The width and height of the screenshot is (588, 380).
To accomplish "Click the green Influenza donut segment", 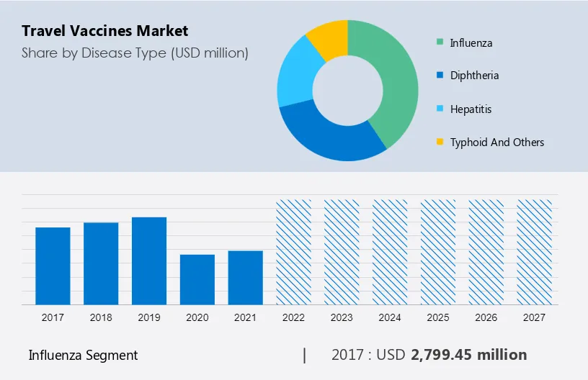I will [x=398, y=81].
